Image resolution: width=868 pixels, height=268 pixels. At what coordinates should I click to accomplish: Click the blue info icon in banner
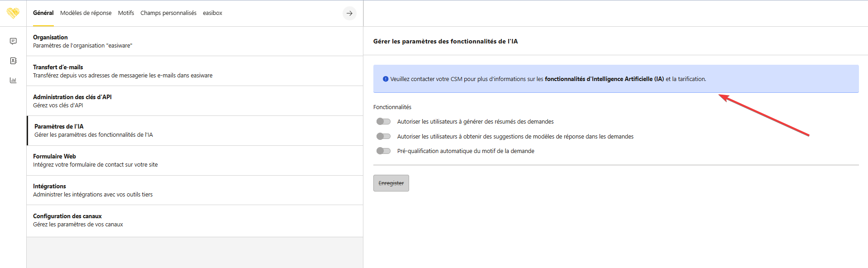tap(386, 79)
